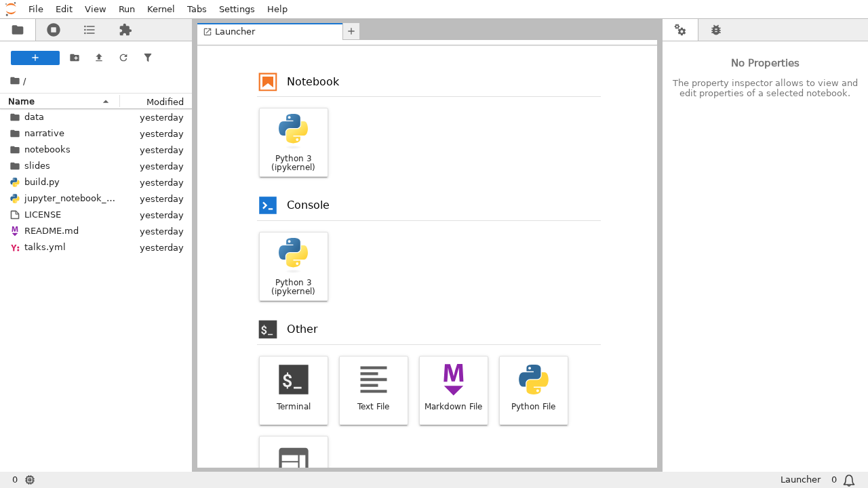The image size is (868, 488).
Task: Select the slides folder
Action: tap(96, 166)
